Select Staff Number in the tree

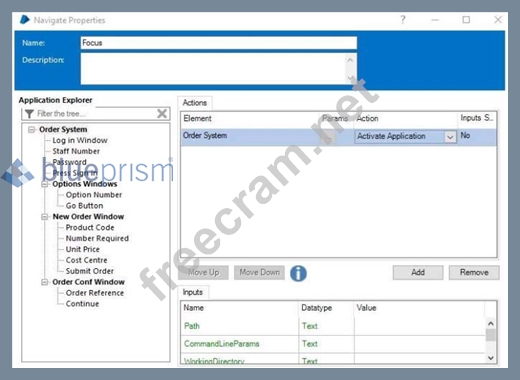tap(76, 151)
